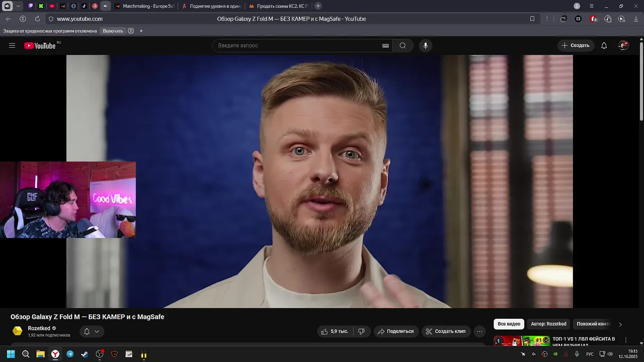Start voice search with microphone icon

(x=426, y=45)
